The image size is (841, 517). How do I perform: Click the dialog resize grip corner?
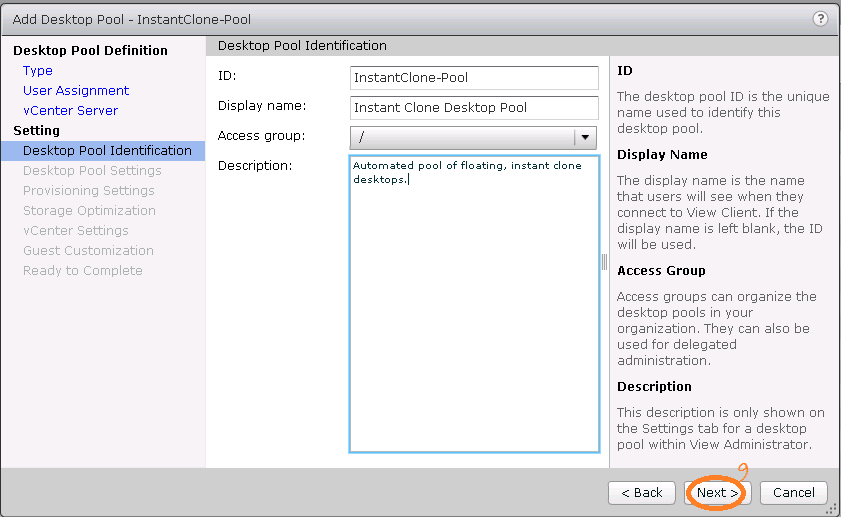point(833,510)
